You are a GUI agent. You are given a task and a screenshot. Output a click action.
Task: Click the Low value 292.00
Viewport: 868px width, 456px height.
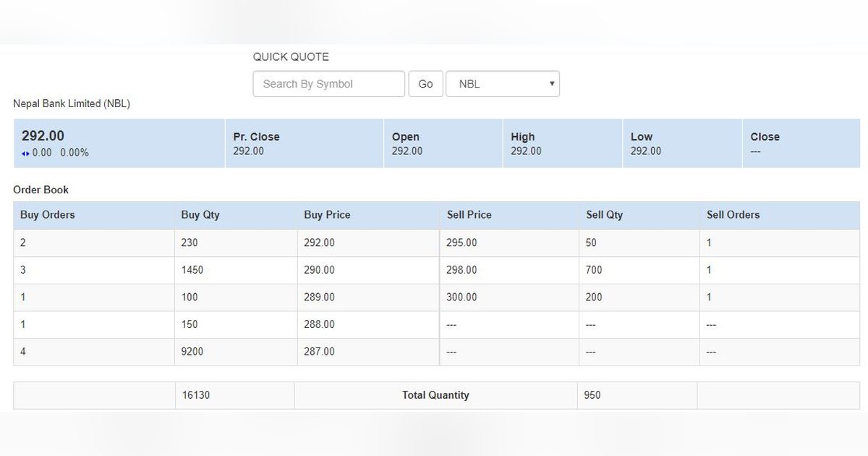coord(646,151)
